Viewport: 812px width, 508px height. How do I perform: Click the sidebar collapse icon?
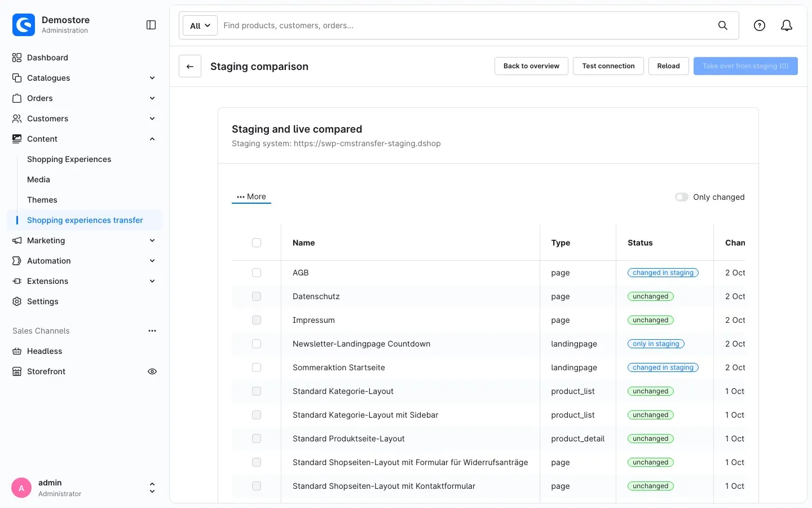click(x=151, y=25)
